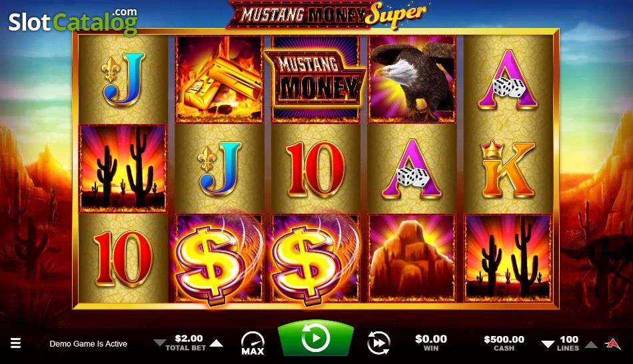Increase total bet with up arrow

tap(217, 343)
